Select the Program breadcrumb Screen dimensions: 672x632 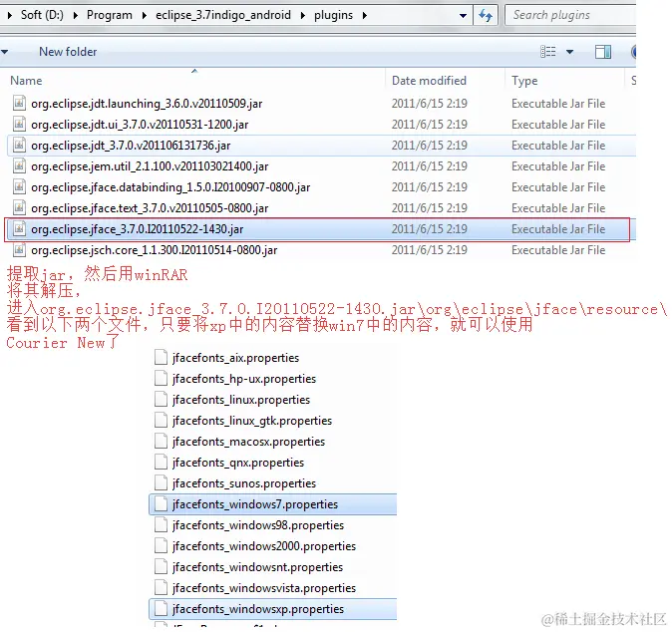point(110,15)
